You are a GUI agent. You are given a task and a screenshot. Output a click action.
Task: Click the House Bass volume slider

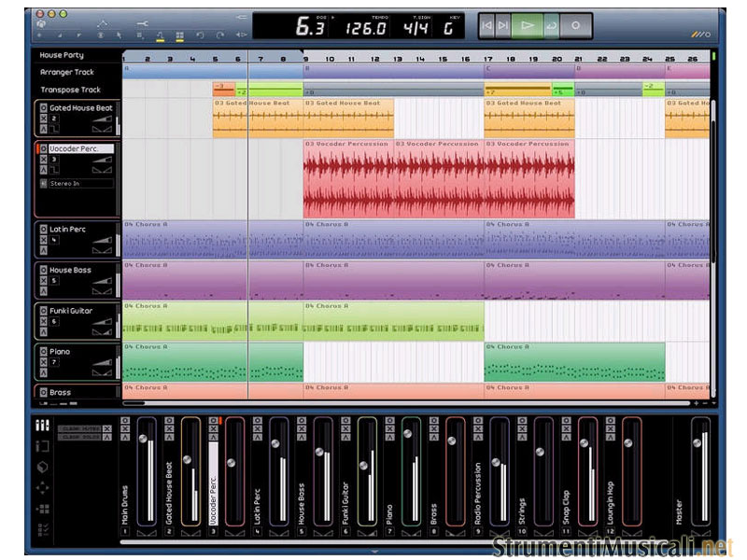(x=105, y=281)
